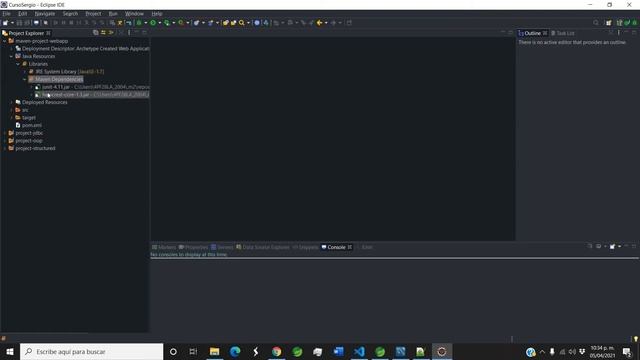Open the Run menu

coord(113,13)
